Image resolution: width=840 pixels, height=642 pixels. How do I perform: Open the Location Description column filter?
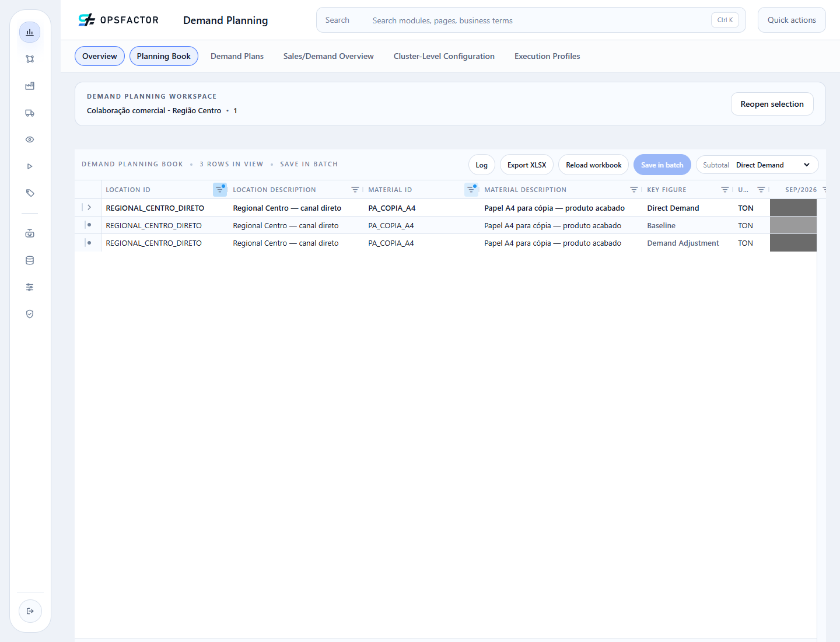(x=355, y=190)
